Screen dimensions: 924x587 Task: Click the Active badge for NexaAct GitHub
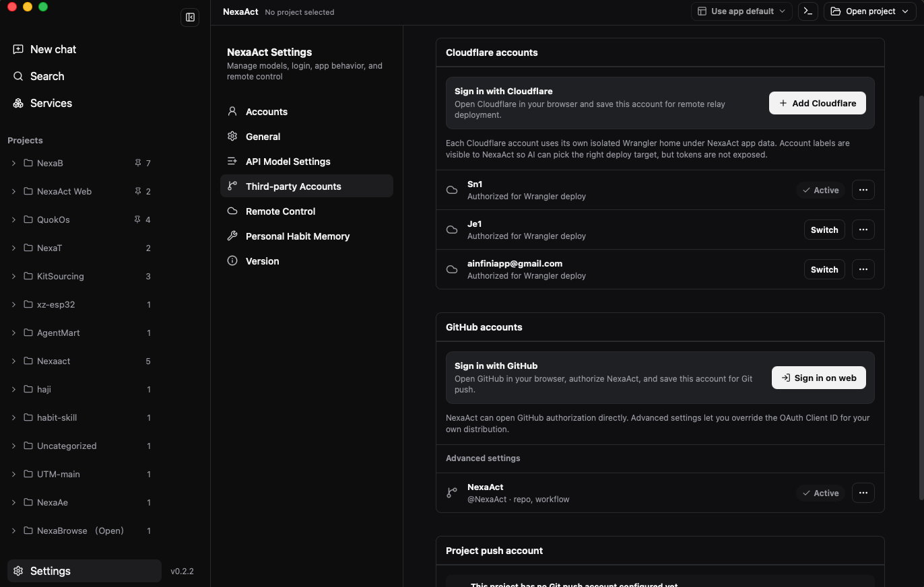(x=820, y=493)
